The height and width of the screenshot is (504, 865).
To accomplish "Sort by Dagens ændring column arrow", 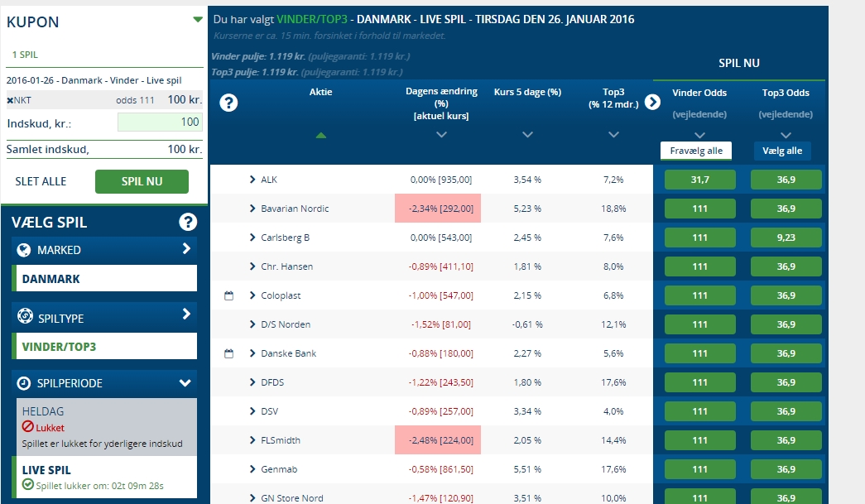I will (441, 135).
